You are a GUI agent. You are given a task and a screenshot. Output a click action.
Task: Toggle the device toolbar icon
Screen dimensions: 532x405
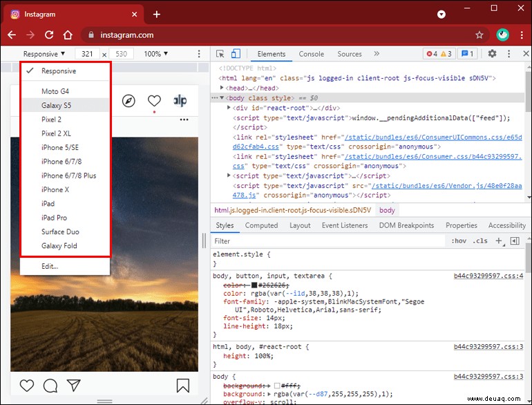pyautogui.click(x=236, y=54)
